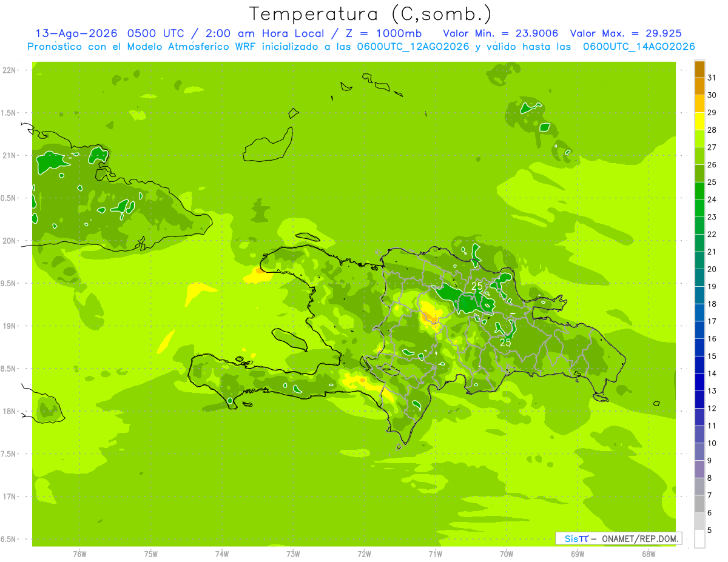Select the "69W" longitude label

click(578, 554)
